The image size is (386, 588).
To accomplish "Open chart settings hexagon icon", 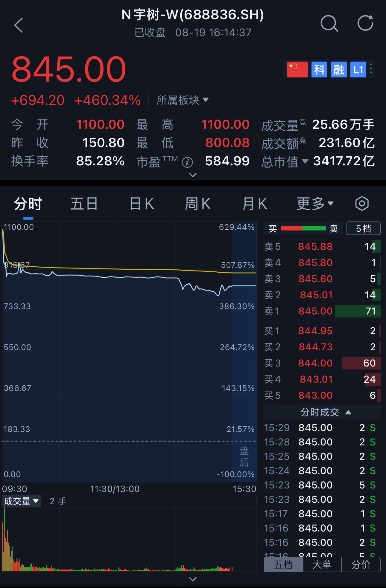I will point(362,204).
